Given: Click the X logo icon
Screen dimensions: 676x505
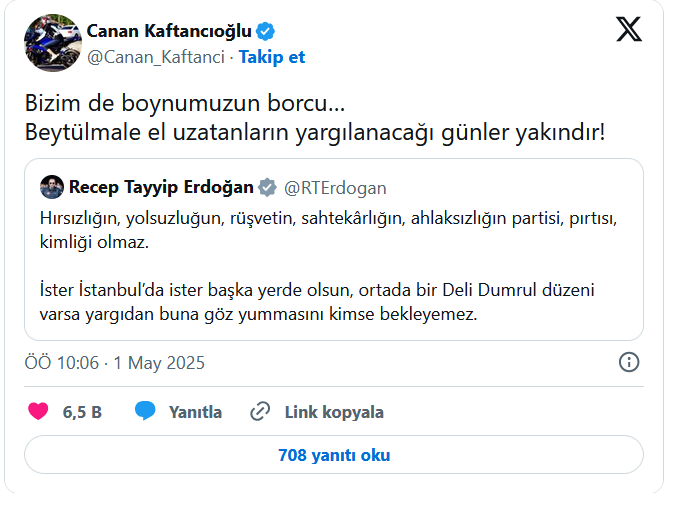Looking at the screenshot, I should 629,30.
